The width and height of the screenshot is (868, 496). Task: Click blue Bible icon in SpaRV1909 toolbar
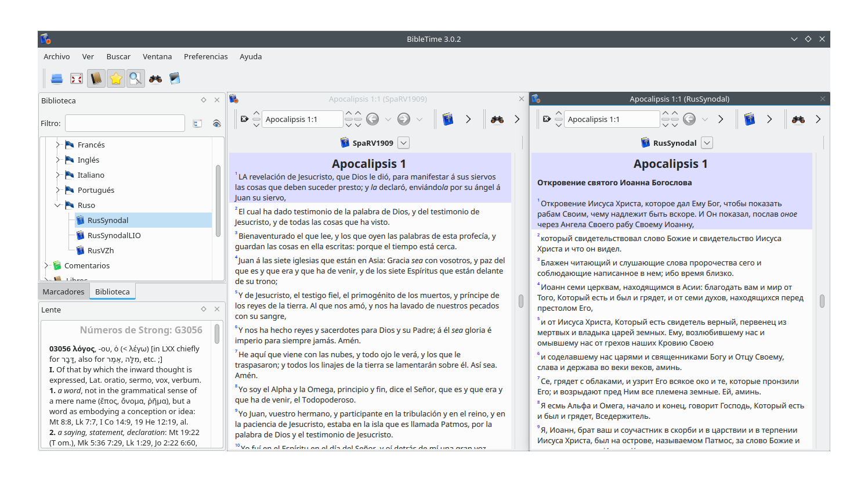pyautogui.click(x=448, y=119)
